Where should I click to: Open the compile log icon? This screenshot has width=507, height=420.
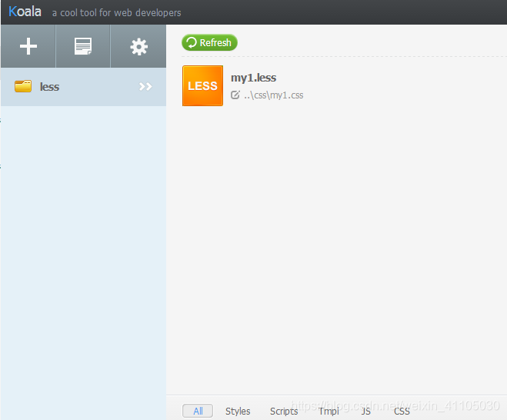83,46
